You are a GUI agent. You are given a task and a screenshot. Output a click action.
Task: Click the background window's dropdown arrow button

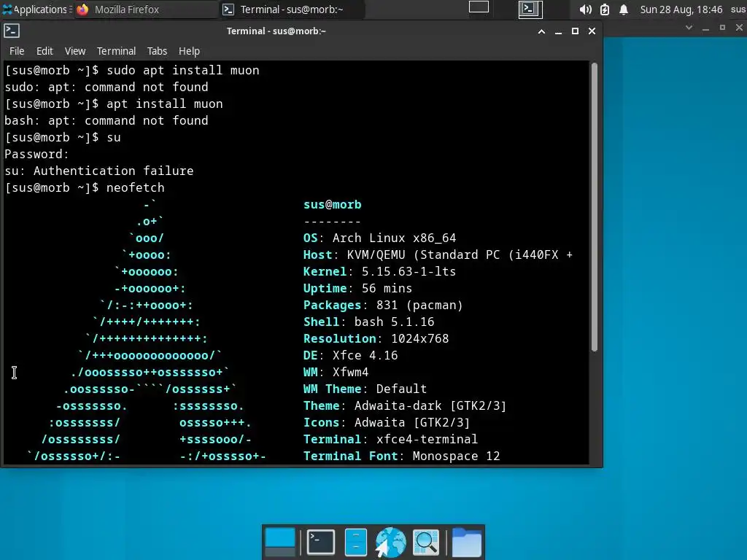689,28
